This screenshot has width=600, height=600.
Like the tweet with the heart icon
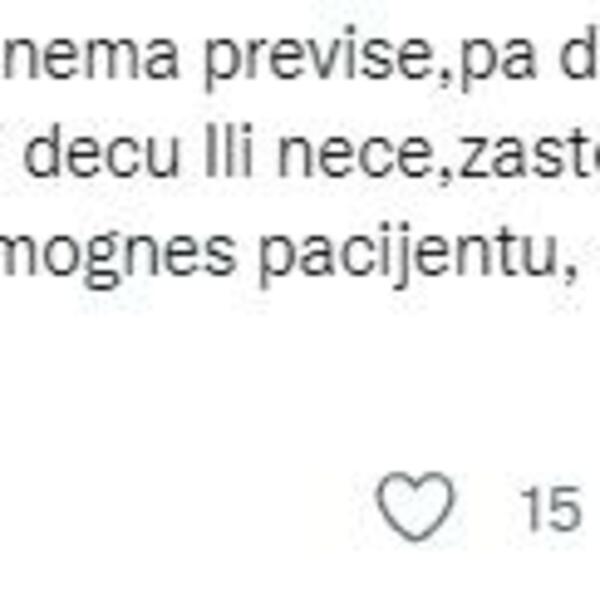click(x=416, y=506)
